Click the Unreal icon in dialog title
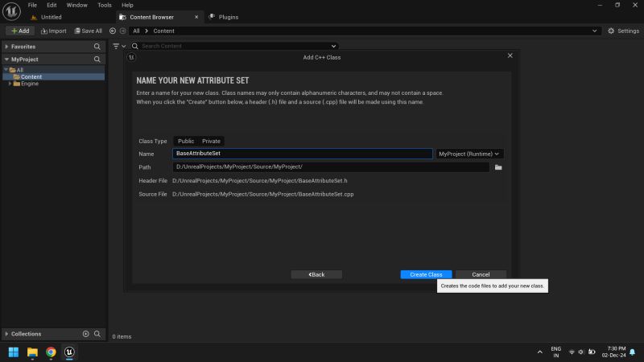The height and width of the screenshot is (362, 644). point(131,57)
